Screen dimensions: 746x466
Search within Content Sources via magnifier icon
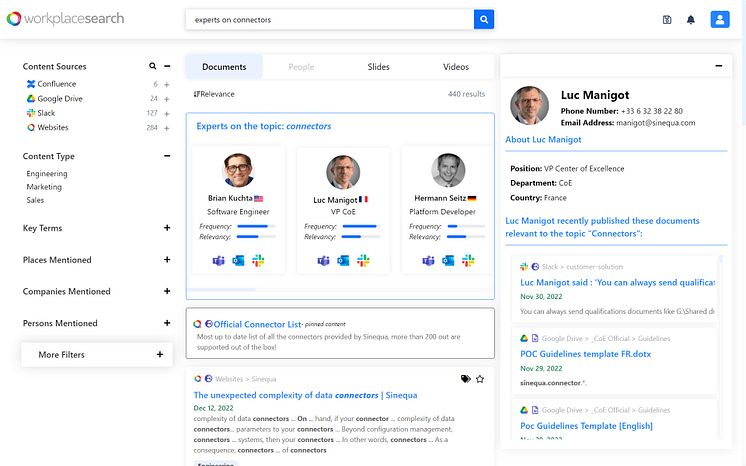point(152,66)
